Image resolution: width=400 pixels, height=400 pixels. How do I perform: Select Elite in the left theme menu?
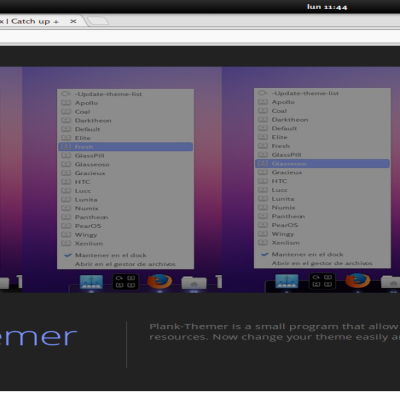125,138
